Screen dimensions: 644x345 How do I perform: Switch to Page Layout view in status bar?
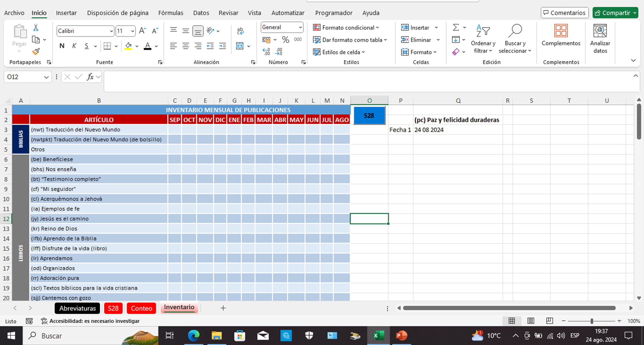[x=531, y=321]
